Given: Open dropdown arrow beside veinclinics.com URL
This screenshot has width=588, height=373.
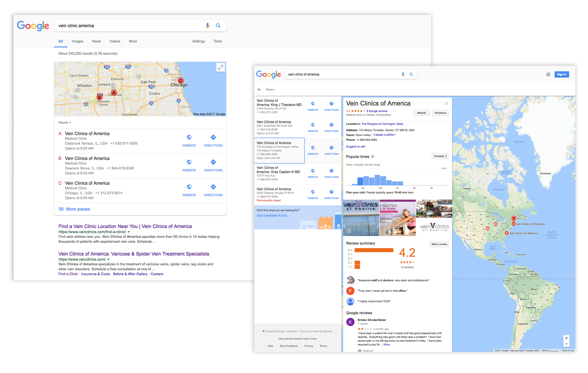Looking at the screenshot, I should tap(108, 260).
